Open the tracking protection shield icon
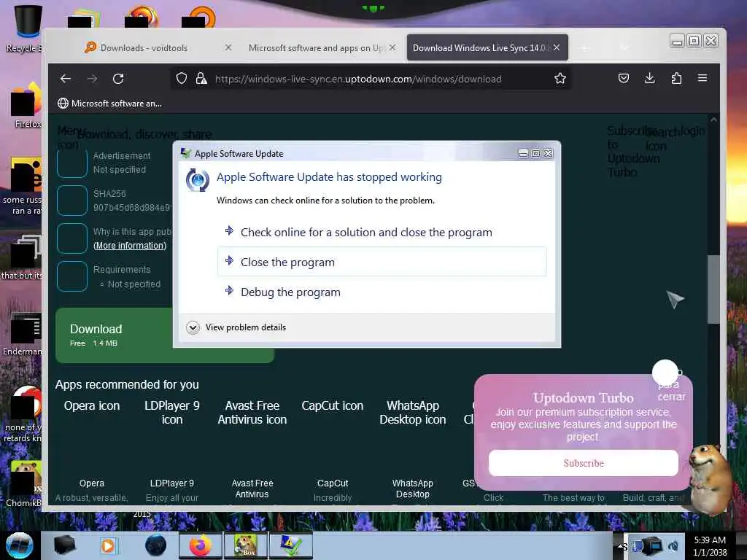The image size is (747, 560). point(181,79)
